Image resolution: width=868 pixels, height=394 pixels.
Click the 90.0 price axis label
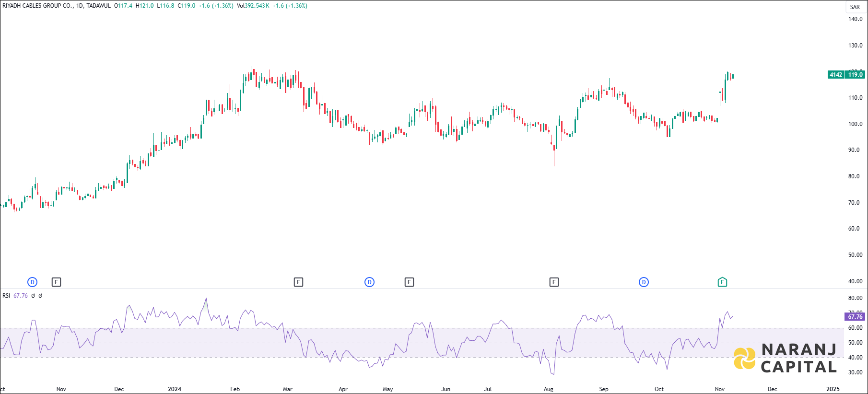tap(854, 150)
